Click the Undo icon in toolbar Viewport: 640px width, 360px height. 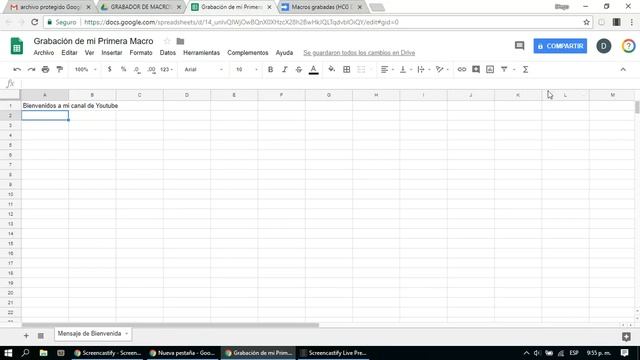pyautogui.click(x=17, y=69)
